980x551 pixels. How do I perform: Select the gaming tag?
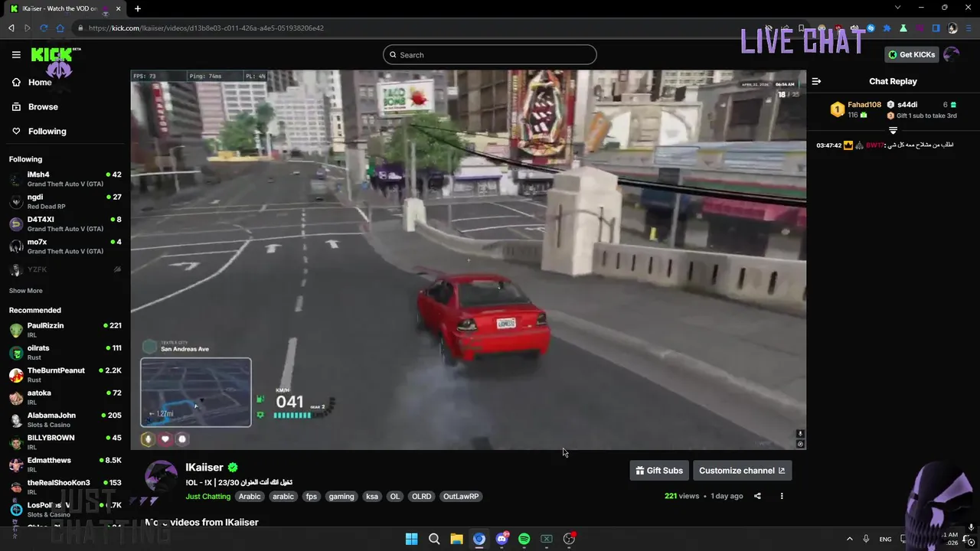[341, 496]
